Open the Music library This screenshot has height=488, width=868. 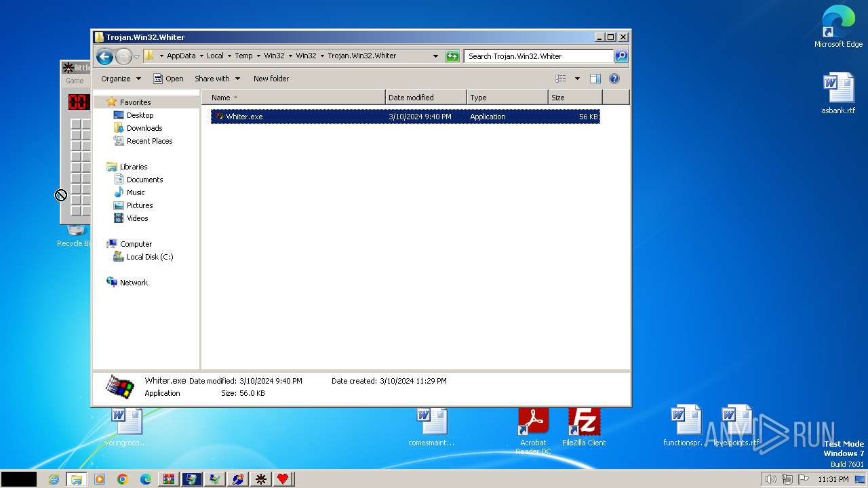(136, 192)
